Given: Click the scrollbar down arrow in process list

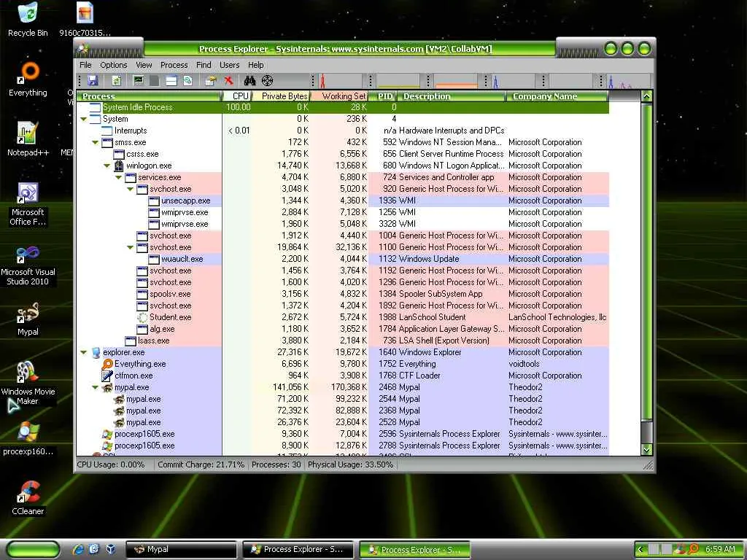Looking at the screenshot, I should (x=646, y=449).
